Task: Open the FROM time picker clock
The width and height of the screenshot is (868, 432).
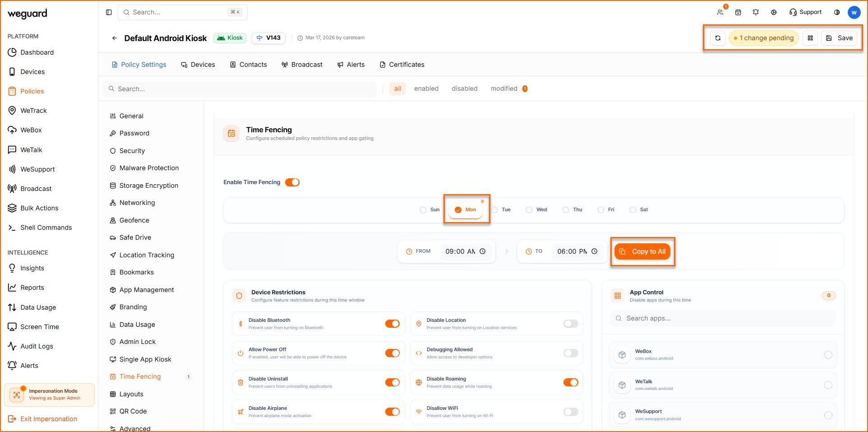Action: pyautogui.click(x=483, y=251)
